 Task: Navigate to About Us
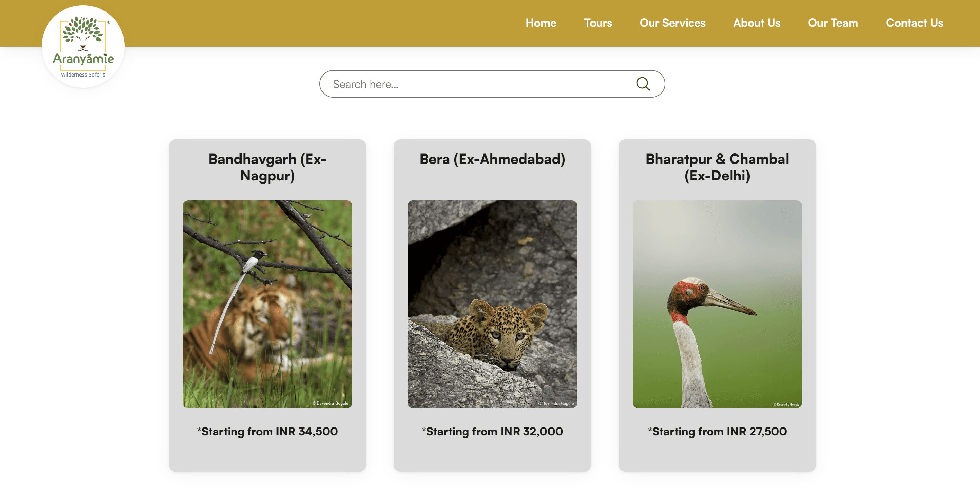[x=756, y=23]
